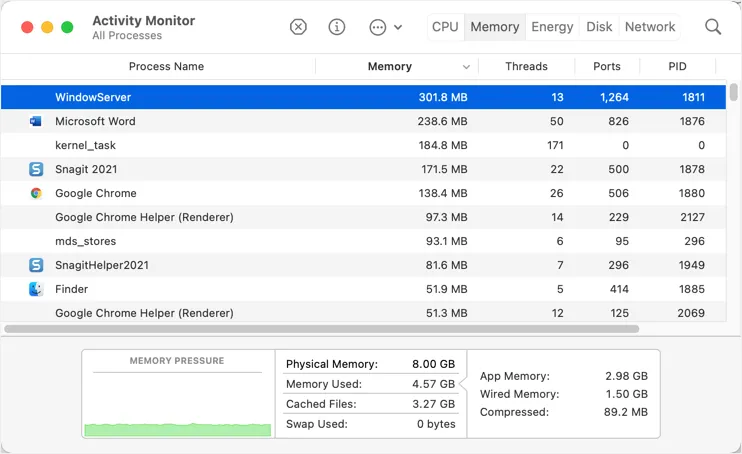Toggle sort arrow on Memory column
Screen dimensions: 742x454
pyautogui.click(x=466, y=67)
